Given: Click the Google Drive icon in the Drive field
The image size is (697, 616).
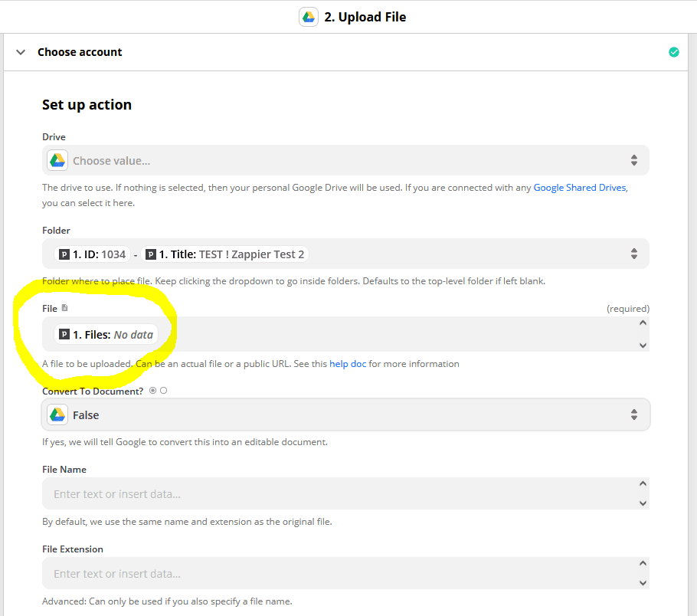Looking at the screenshot, I should pos(57,159).
